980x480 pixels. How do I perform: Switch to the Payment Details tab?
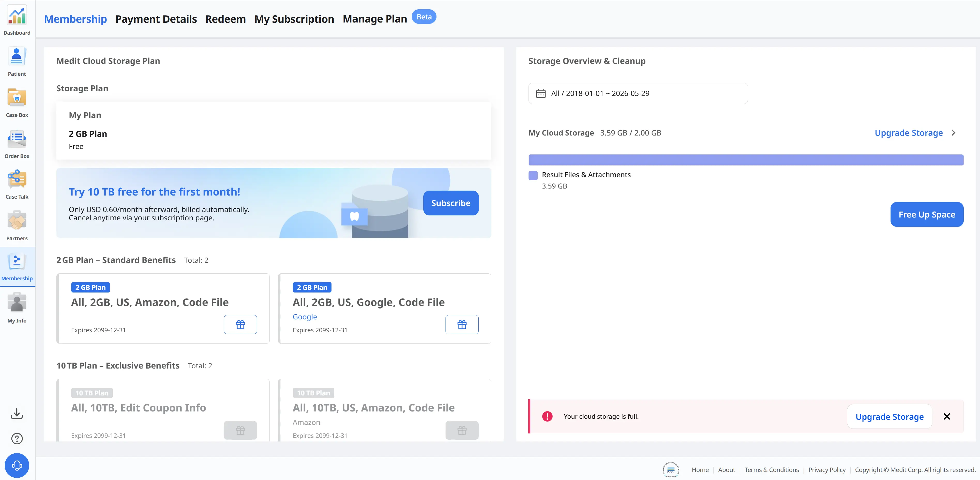pos(156,19)
